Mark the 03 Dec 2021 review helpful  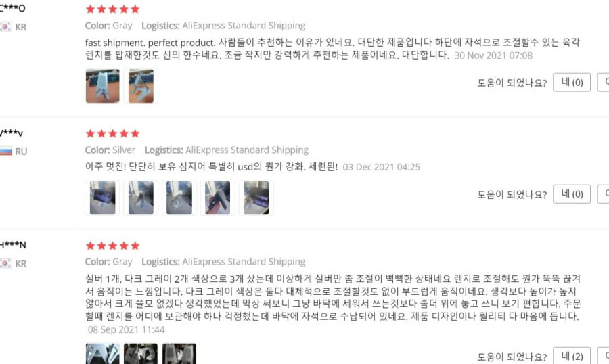[x=572, y=194]
